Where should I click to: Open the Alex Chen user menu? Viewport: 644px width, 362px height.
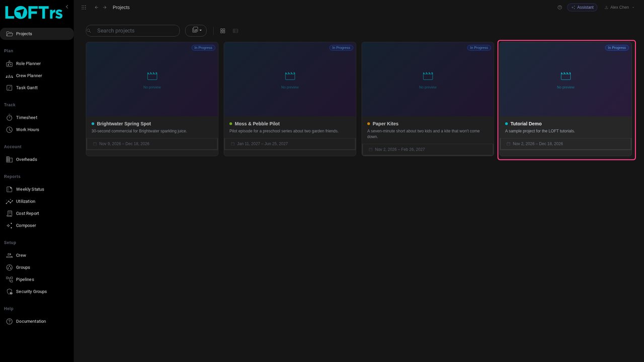coord(619,8)
